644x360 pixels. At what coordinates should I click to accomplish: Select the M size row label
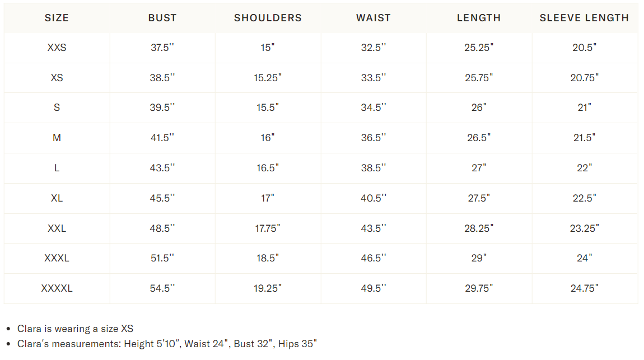pyautogui.click(x=57, y=138)
